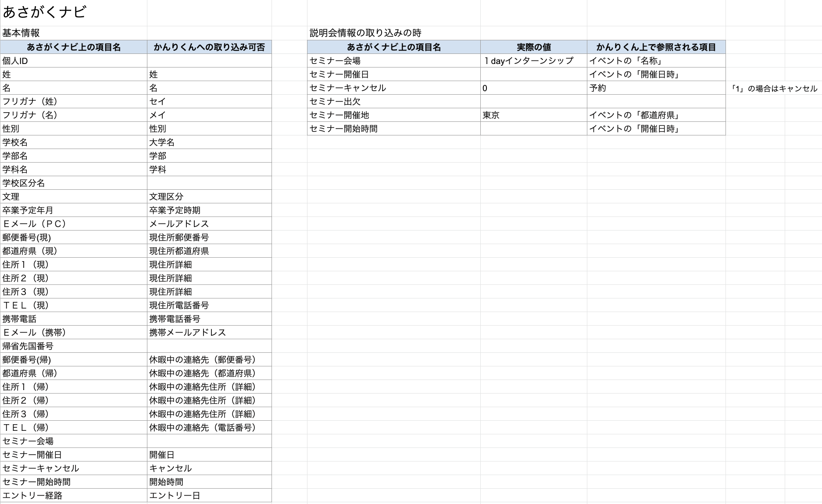This screenshot has width=822, height=504.
Task: Click the "あさがくナビ" title cell
Action: (x=44, y=12)
